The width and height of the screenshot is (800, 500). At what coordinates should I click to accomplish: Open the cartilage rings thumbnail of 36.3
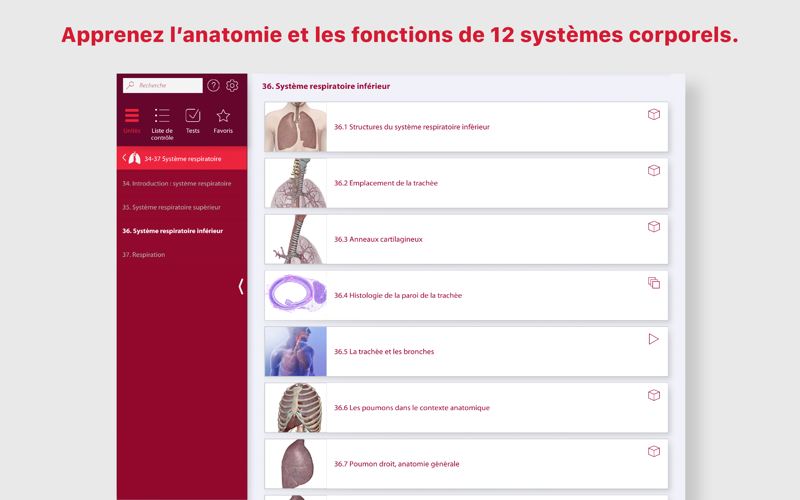coord(295,239)
